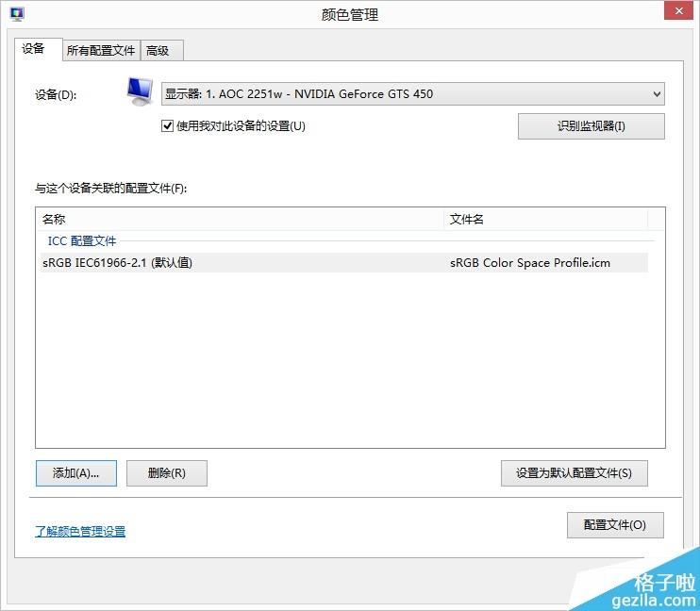Click 设置为默认配置文件 button

point(575,473)
